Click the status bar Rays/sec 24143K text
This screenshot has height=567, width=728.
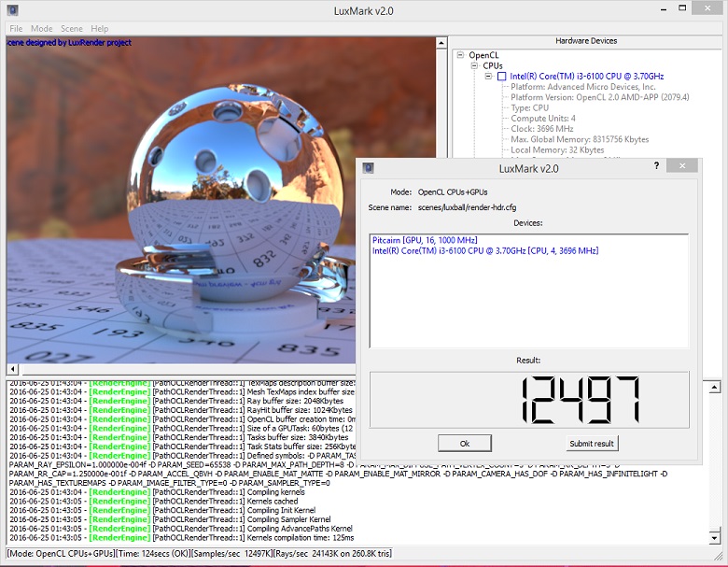pyautogui.click(x=332, y=554)
